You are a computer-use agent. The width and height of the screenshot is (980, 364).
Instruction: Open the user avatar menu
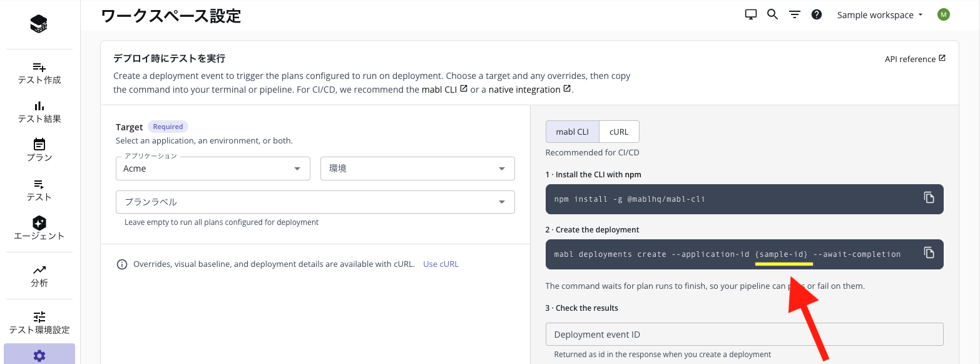tap(944, 14)
